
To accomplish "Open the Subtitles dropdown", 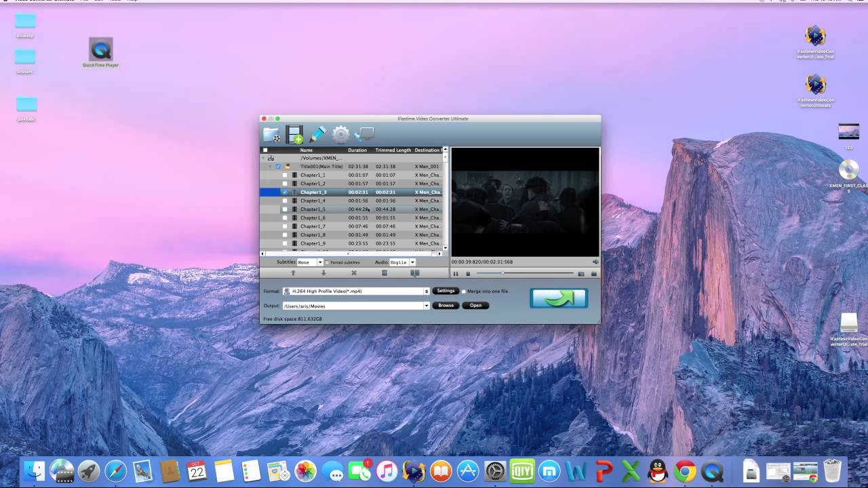I will pyautogui.click(x=310, y=262).
